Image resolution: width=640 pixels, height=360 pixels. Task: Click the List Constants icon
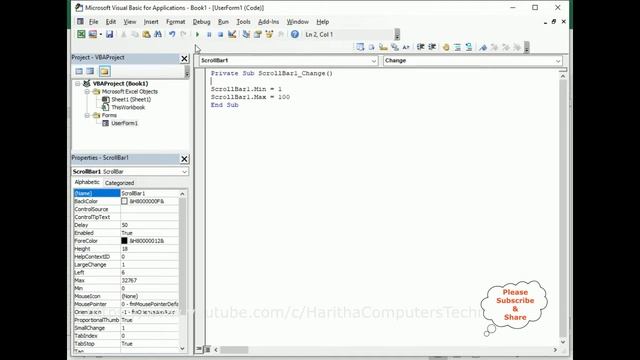[x=371, y=47]
